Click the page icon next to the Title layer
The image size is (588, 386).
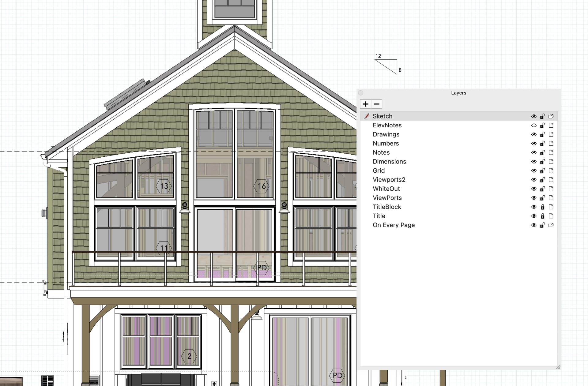click(551, 216)
